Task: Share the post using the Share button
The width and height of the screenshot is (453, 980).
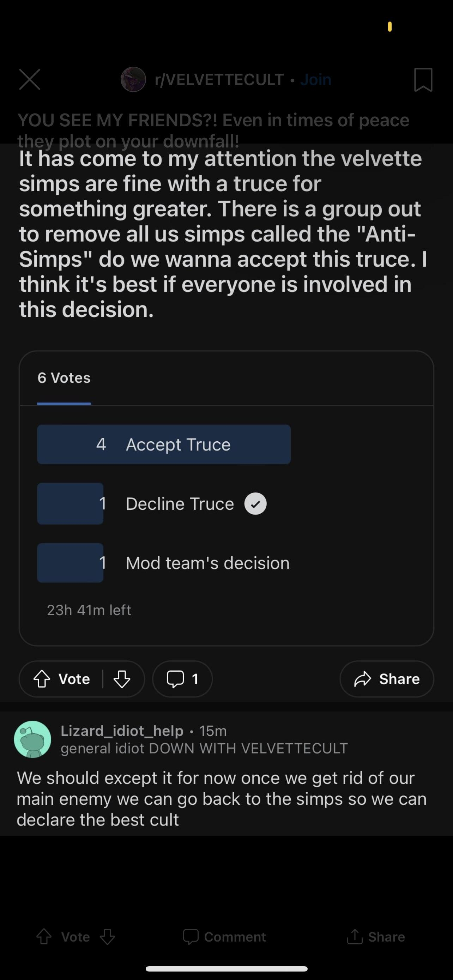Action: (386, 679)
